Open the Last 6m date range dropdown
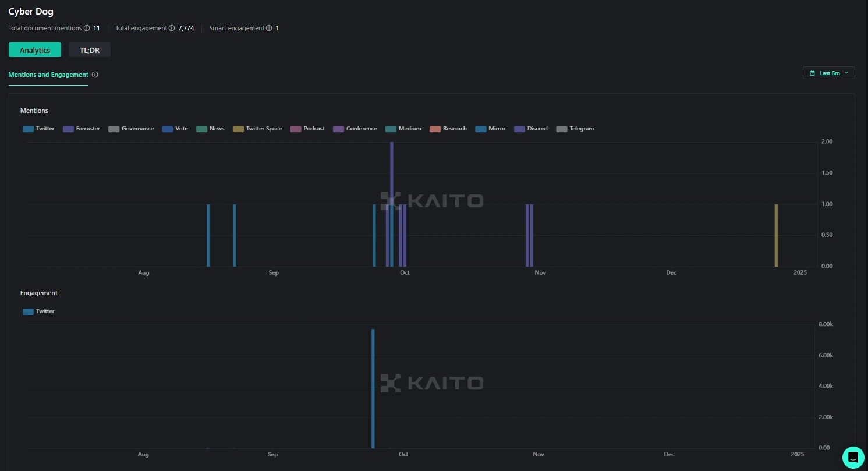868x471 pixels. (828, 73)
